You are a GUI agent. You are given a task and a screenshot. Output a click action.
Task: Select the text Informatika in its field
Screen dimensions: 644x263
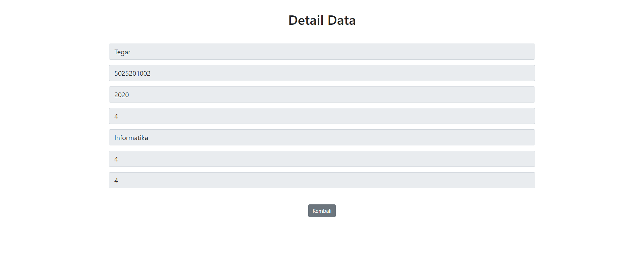[x=131, y=137]
